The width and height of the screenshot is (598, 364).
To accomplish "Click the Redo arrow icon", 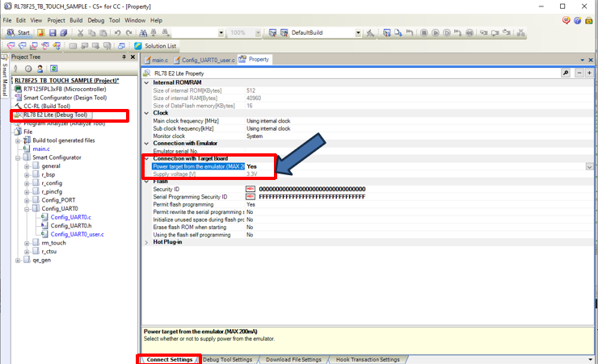I will [x=129, y=33].
